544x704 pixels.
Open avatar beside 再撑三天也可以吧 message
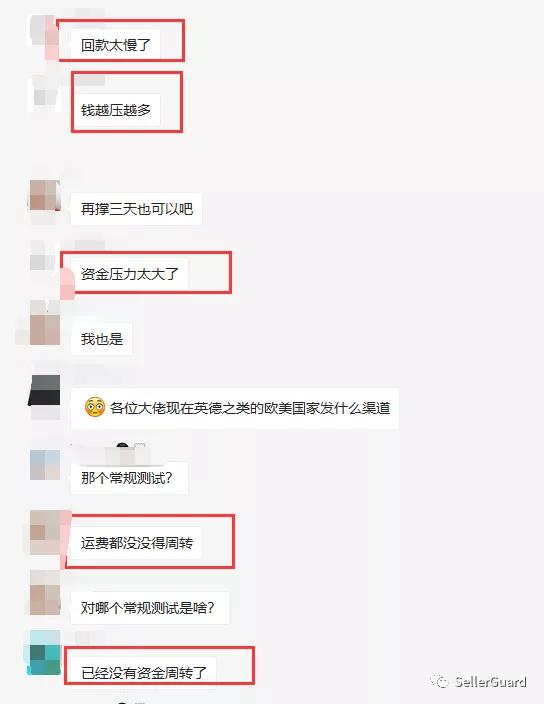[x=45, y=196]
